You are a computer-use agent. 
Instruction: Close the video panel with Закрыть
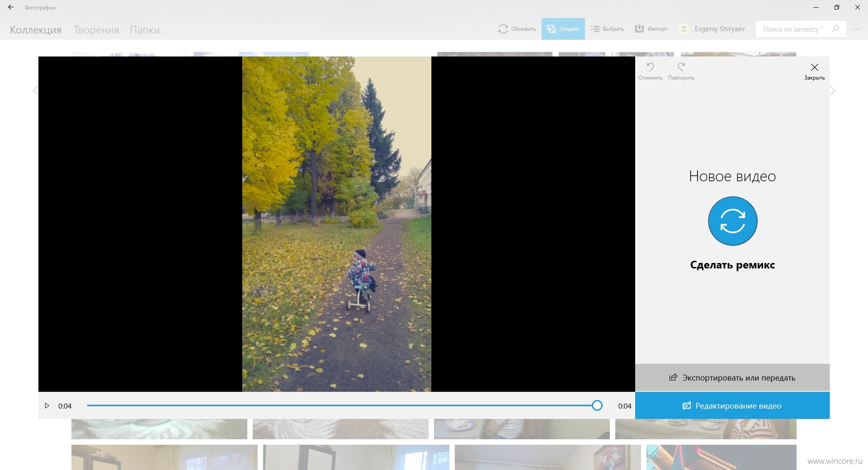pyautogui.click(x=814, y=71)
